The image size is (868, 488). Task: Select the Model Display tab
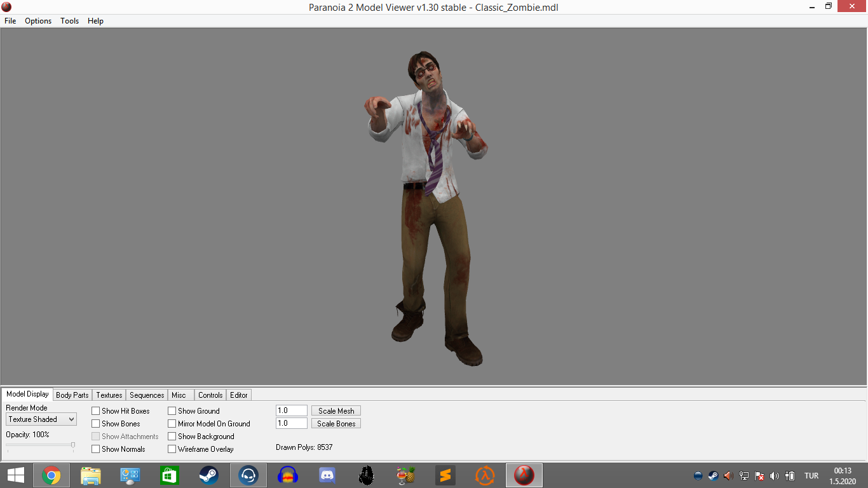coord(27,394)
